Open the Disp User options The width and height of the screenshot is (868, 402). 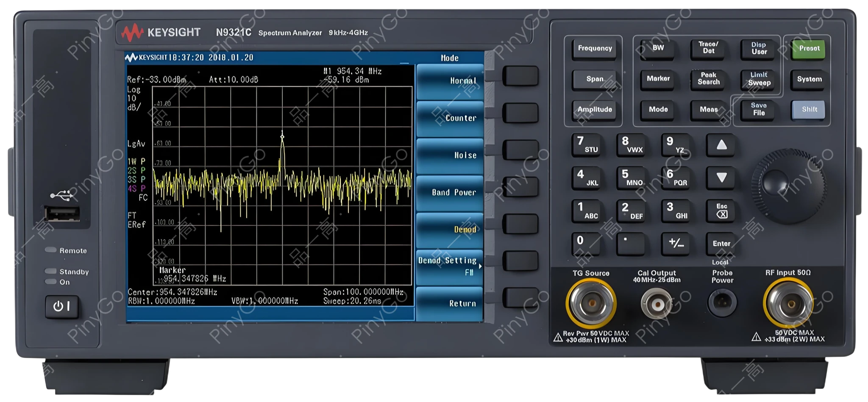[758, 49]
